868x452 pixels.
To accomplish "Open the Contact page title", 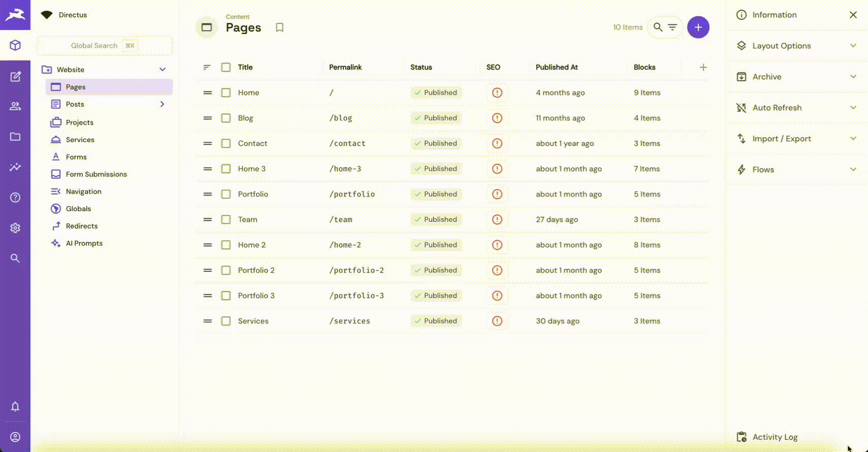I will [x=253, y=143].
